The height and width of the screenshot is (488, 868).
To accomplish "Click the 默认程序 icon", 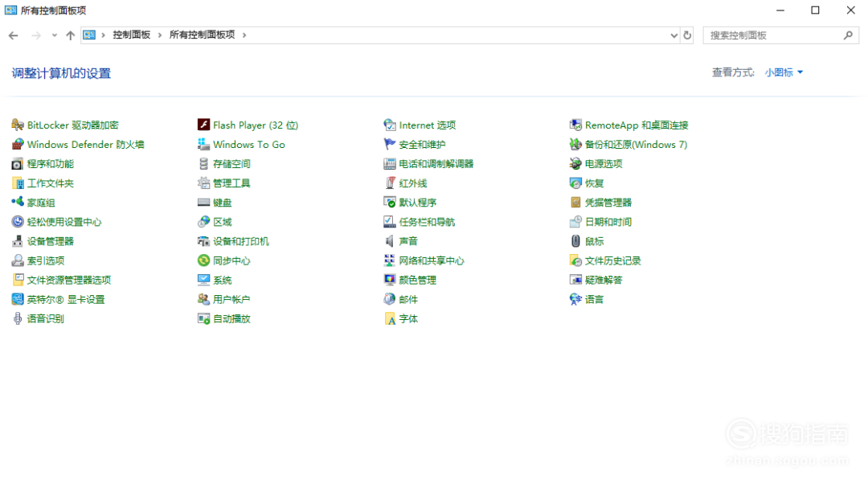I will [390, 203].
